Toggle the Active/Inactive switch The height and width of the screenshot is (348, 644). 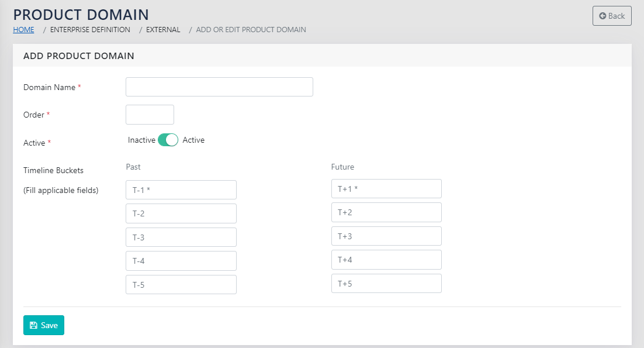(168, 140)
